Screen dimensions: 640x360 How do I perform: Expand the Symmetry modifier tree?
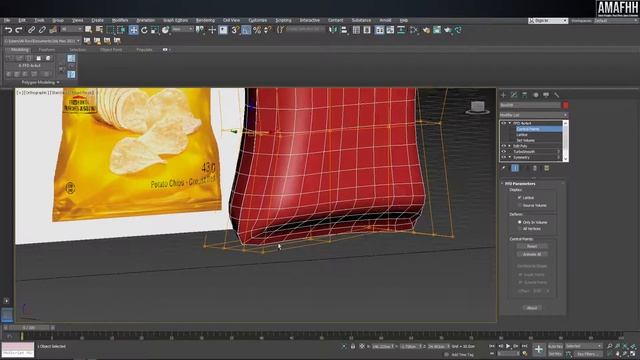pyautogui.click(x=509, y=157)
